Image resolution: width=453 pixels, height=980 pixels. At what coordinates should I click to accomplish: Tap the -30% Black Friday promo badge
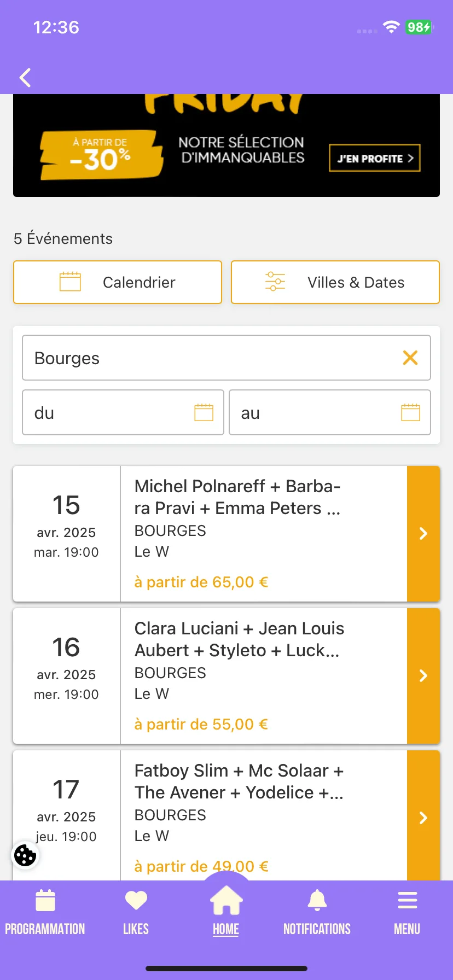click(x=101, y=155)
